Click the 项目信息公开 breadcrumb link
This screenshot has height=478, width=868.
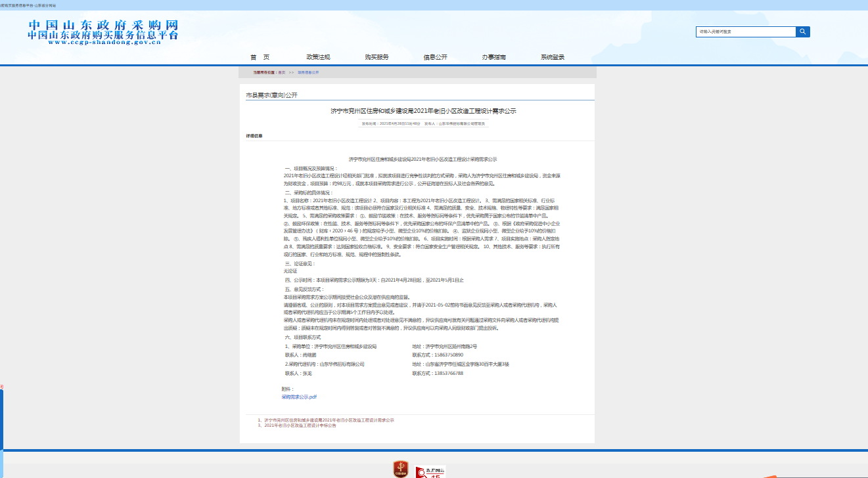click(x=308, y=72)
